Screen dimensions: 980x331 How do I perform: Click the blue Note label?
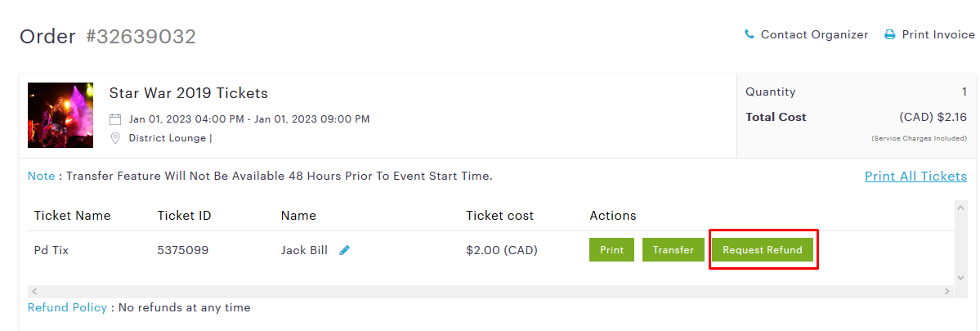click(41, 176)
